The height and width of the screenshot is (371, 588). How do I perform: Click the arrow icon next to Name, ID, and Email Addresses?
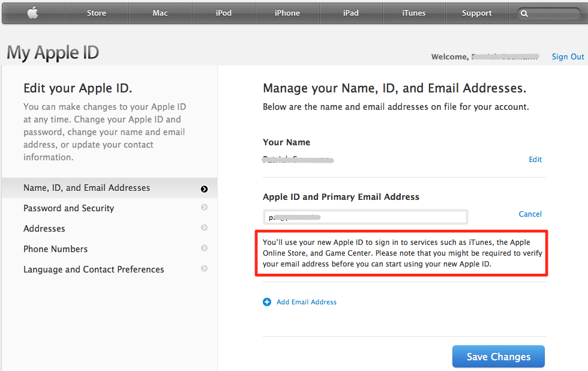pyautogui.click(x=204, y=189)
